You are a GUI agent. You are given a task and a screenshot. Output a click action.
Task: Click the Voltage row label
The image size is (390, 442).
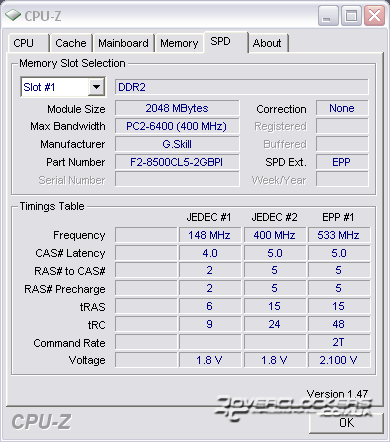click(x=87, y=360)
